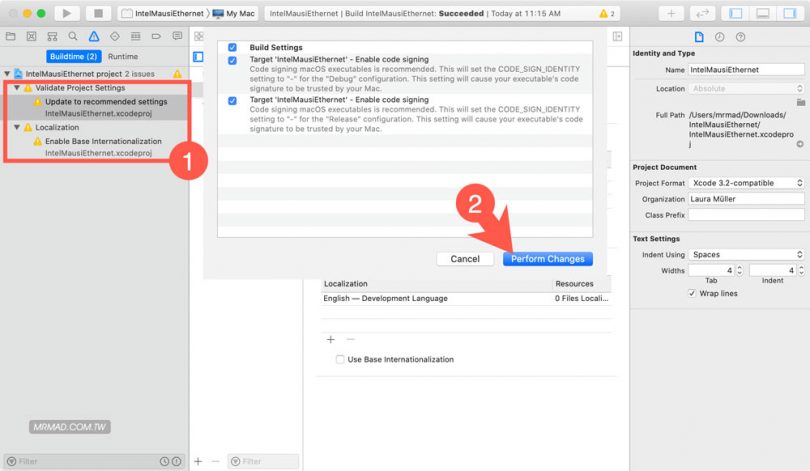
Task: Switch to the Runtime issues tab
Action: pyautogui.click(x=123, y=56)
